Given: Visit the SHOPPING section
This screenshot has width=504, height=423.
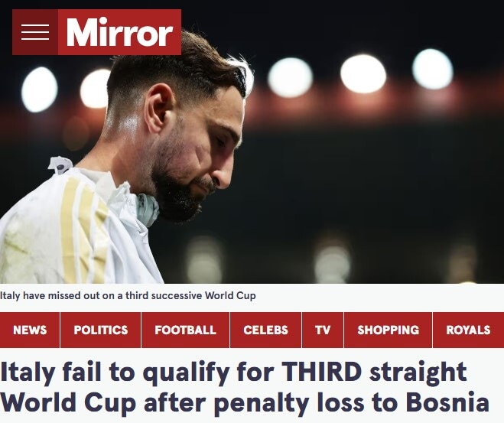Looking at the screenshot, I should click(389, 330).
